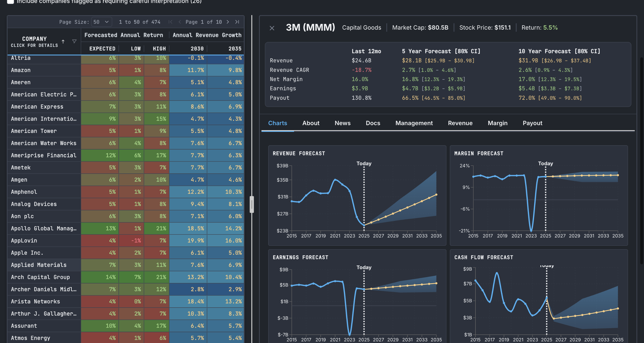
Task: Click the Forecasted Annual Return column group
Action: pyautogui.click(x=124, y=35)
